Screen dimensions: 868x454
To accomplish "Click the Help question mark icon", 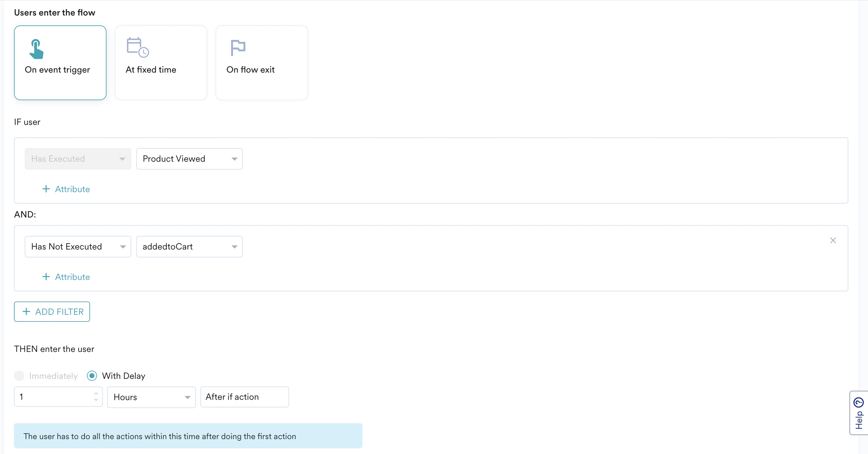I will tap(858, 402).
